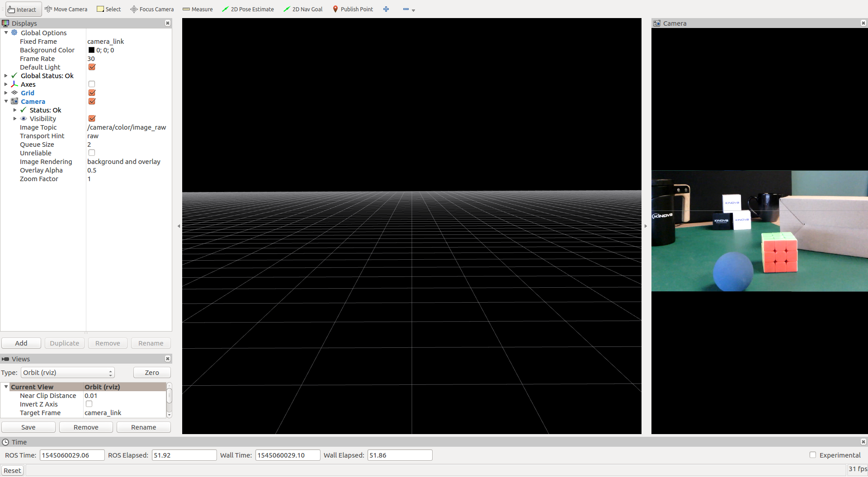Click the Image Rendering value background and overlay
Image resolution: width=868 pixels, height=477 pixels.
[x=124, y=161]
